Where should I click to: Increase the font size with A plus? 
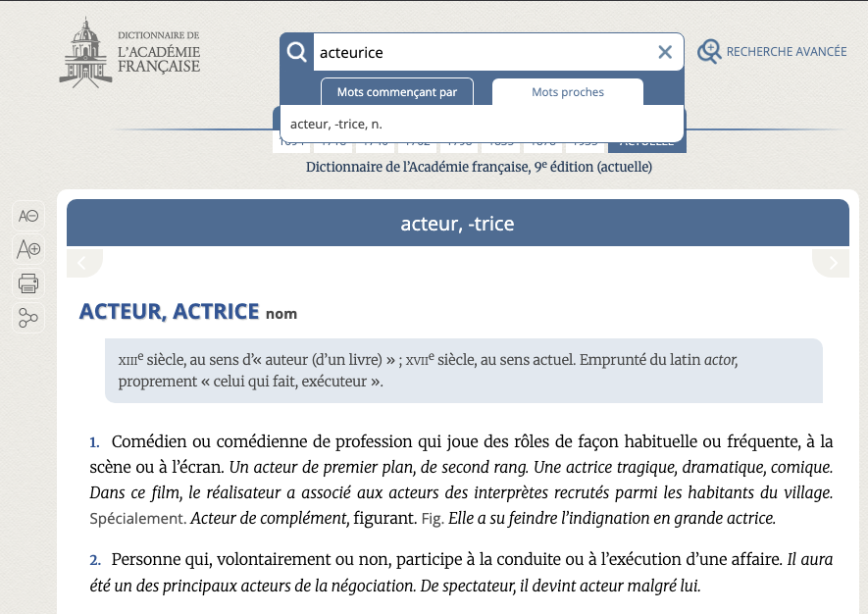click(28, 249)
